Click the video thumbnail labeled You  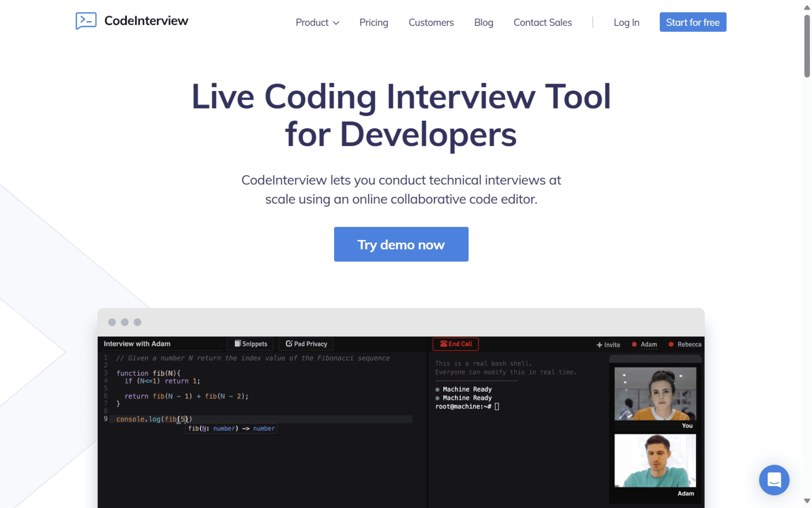click(x=655, y=394)
